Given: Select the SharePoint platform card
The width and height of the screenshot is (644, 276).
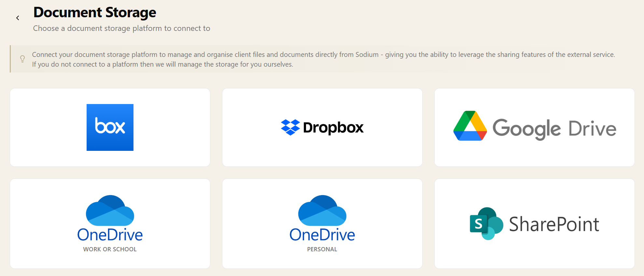Looking at the screenshot, I should [x=535, y=224].
